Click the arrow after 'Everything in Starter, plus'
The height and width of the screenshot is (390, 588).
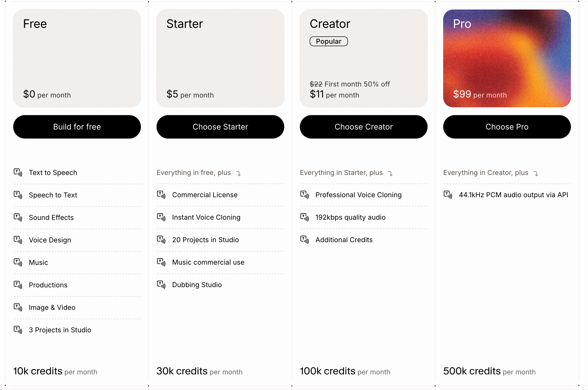click(x=390, y=173)
